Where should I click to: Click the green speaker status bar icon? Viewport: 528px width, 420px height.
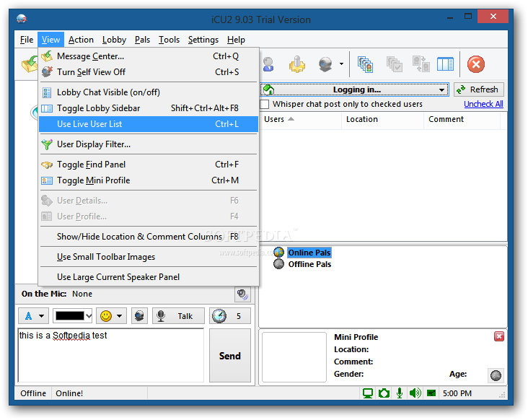pos(415,393)
